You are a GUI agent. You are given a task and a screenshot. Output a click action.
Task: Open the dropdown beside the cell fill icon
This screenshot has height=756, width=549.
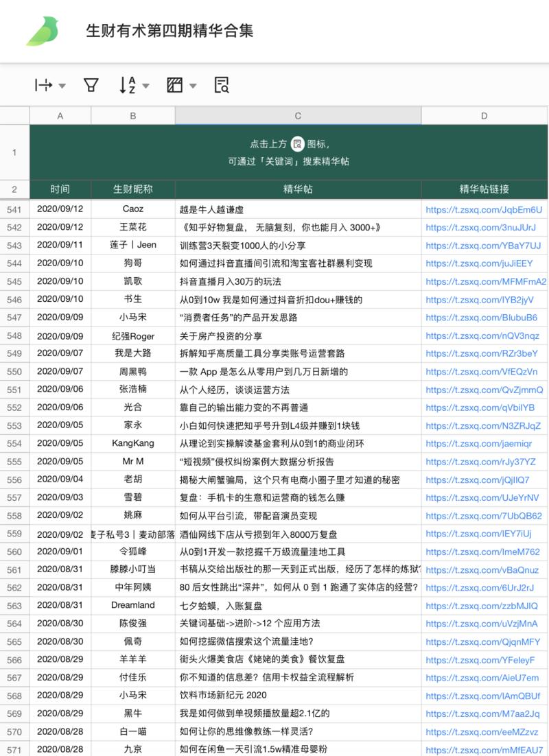(192, 86)
